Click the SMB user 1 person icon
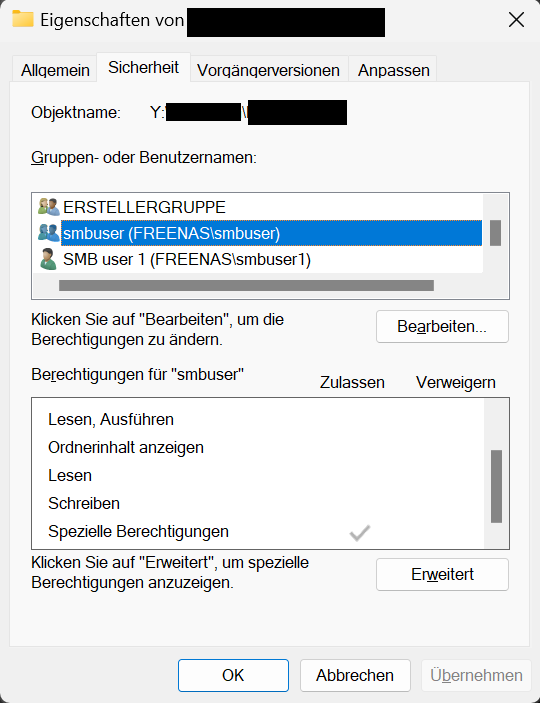The width and height of the screenshot is (540, 703). point(48,259)
